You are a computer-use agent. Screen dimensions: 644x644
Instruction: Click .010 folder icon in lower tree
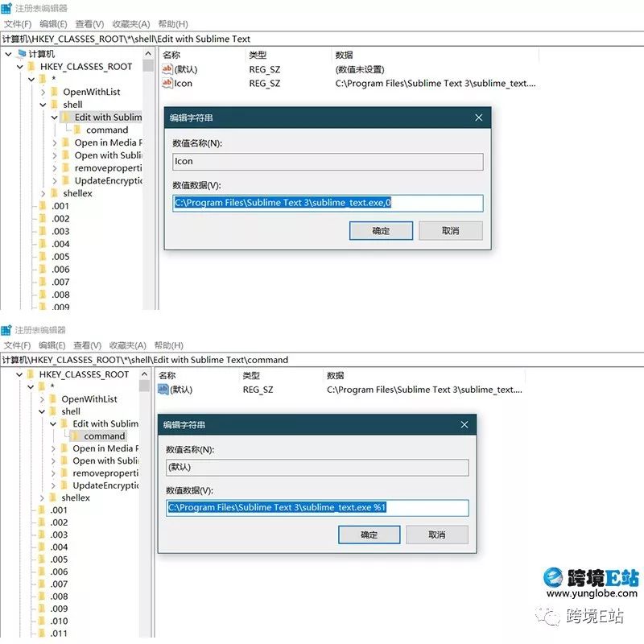(x=42, y=621)
